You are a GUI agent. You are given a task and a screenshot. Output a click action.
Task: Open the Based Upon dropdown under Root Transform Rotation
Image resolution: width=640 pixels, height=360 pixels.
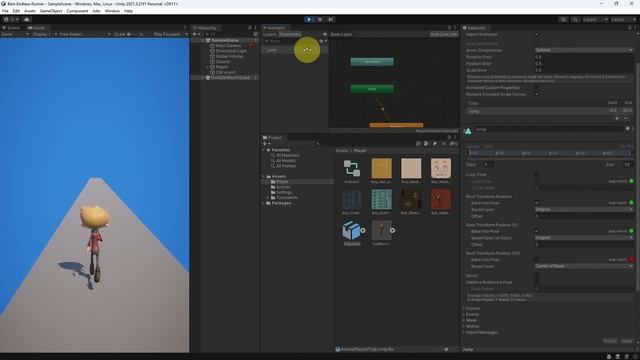(x=584, y=209)
